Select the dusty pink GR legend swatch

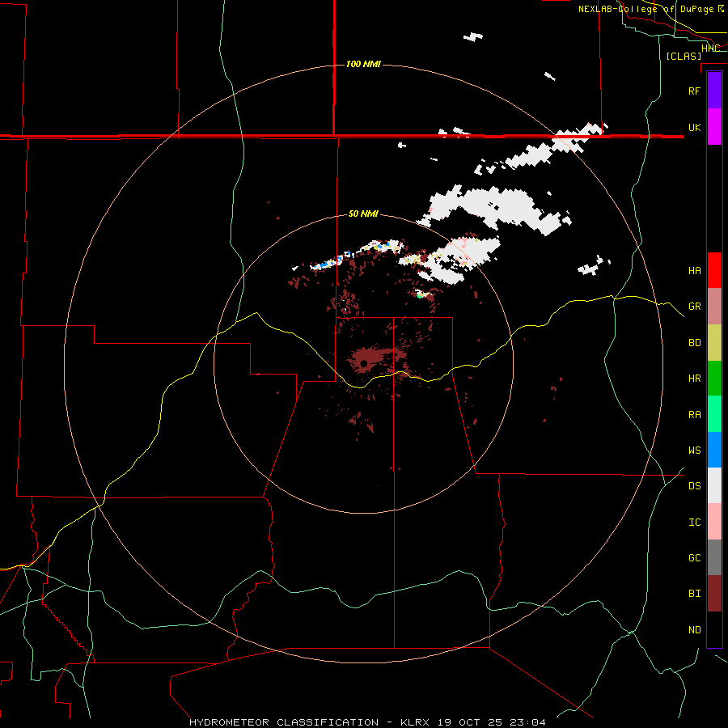pos(714,307)
